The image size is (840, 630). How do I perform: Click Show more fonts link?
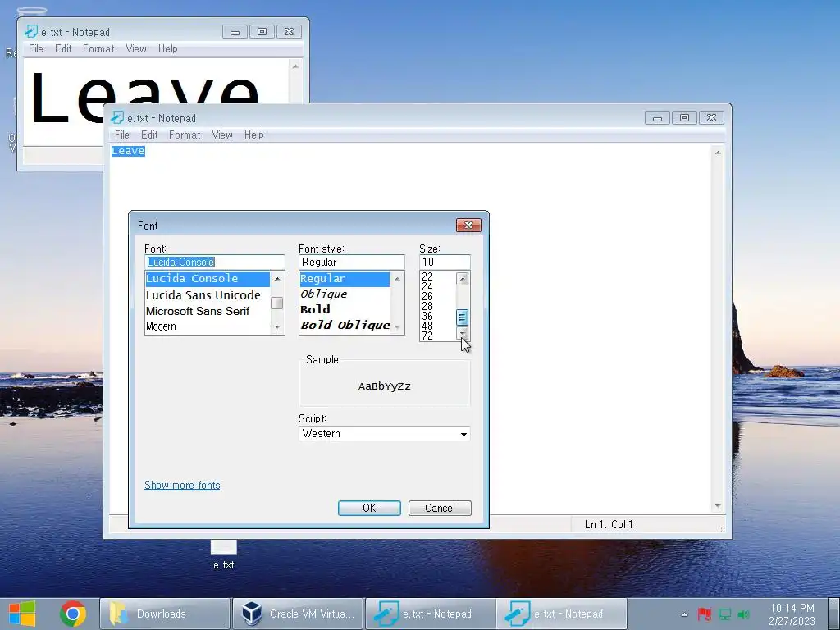tap(182, 485)
